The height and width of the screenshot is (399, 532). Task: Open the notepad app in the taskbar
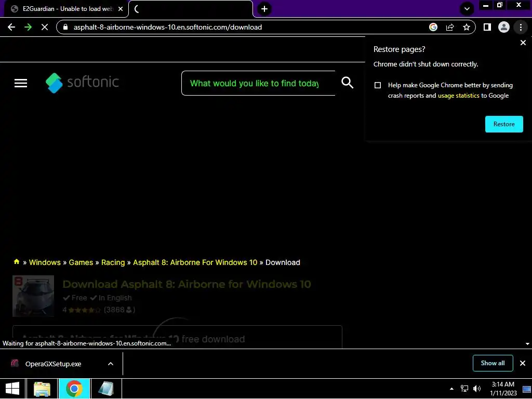[106, 389]
